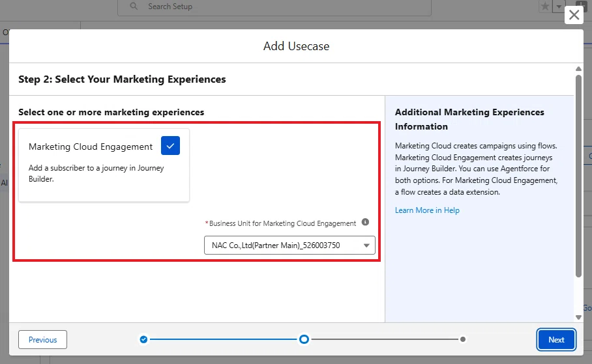This screenshot has width=592, height=364.
Task: Uncheck the Marketing Cloud Engagement checkbox
Action: (x=170, y=146)
